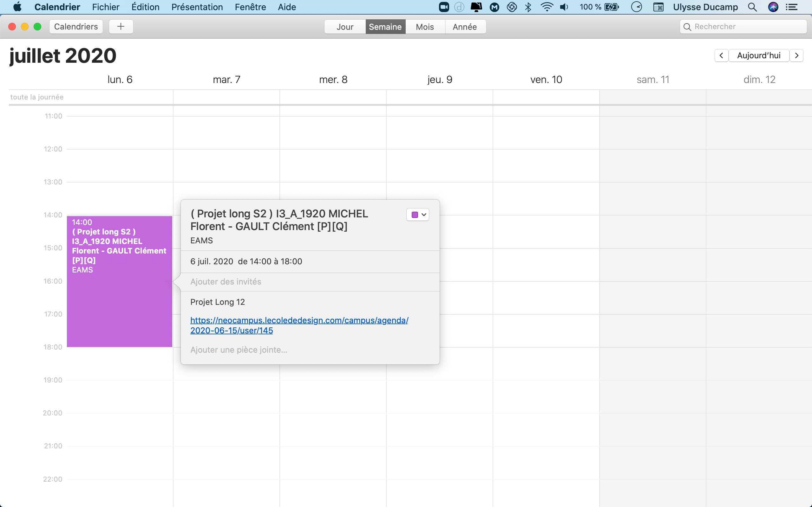812x507 pixels.
Task: Click the Wi-Fi status icon
Action: click(x=547, y=7)
